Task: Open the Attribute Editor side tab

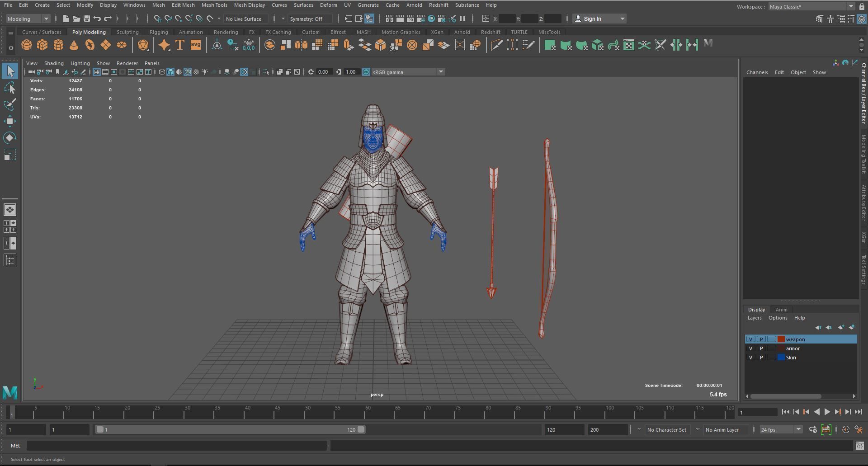Action: point(863,202)
